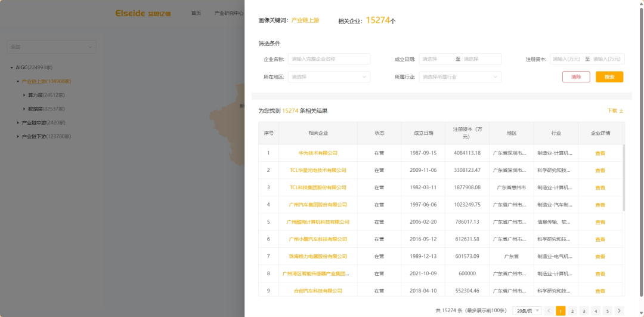
Task: Open the 20条/页 page size dropdown
Action: (x=527, y=311)
